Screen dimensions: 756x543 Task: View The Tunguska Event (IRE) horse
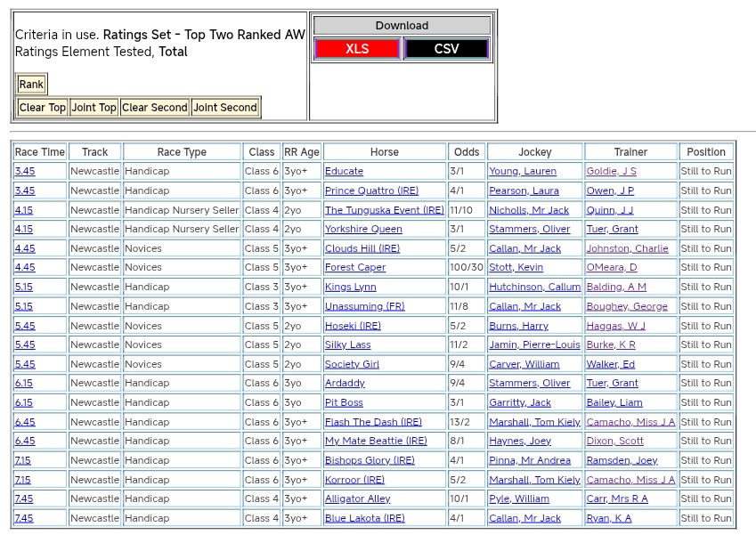coord(384,210)
